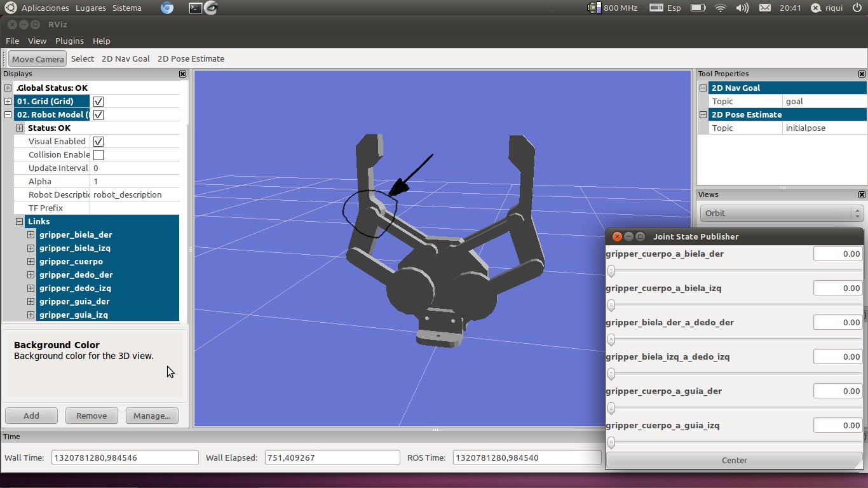Click the gripper_cuerpo_a_biela_der slider handle
This screenshot has width=868, height=488.
(611, 271)
